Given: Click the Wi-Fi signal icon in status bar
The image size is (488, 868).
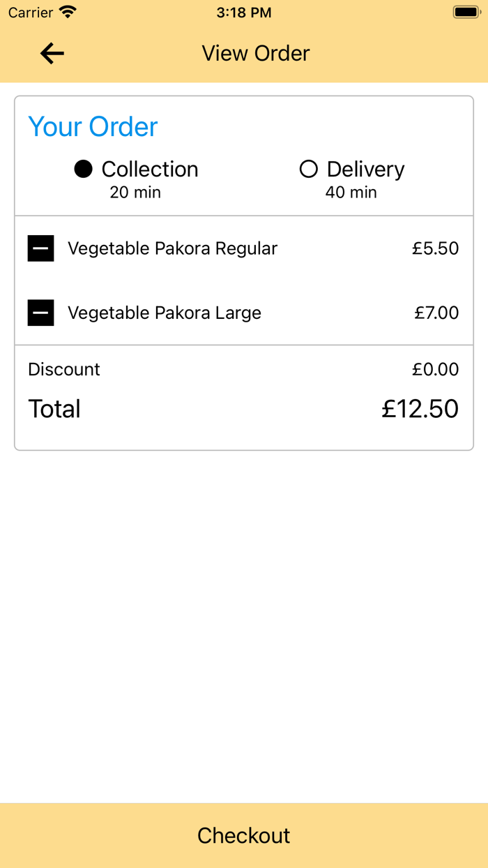Looking at the screenshot, I should pos(67,11).
